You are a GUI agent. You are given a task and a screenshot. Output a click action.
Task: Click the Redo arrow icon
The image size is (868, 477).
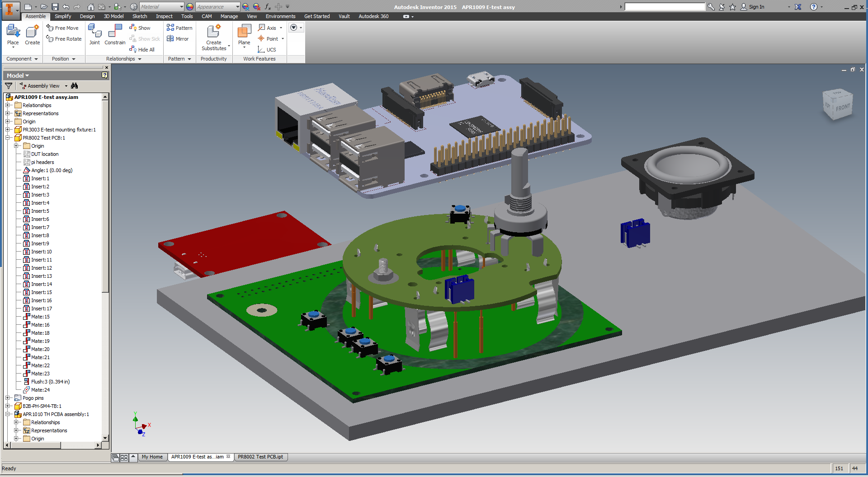77,7
